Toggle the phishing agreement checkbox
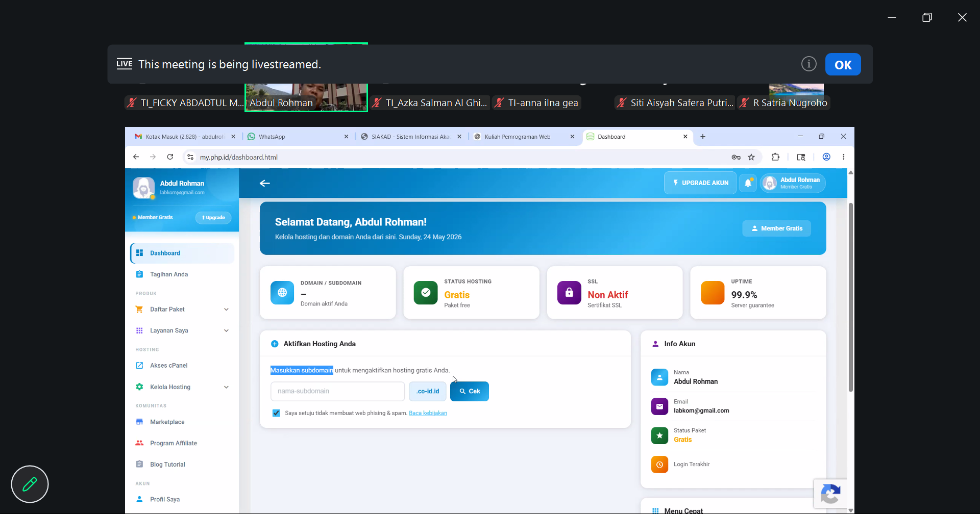This screenshot has height=514, width=980. tap(276, 413)
